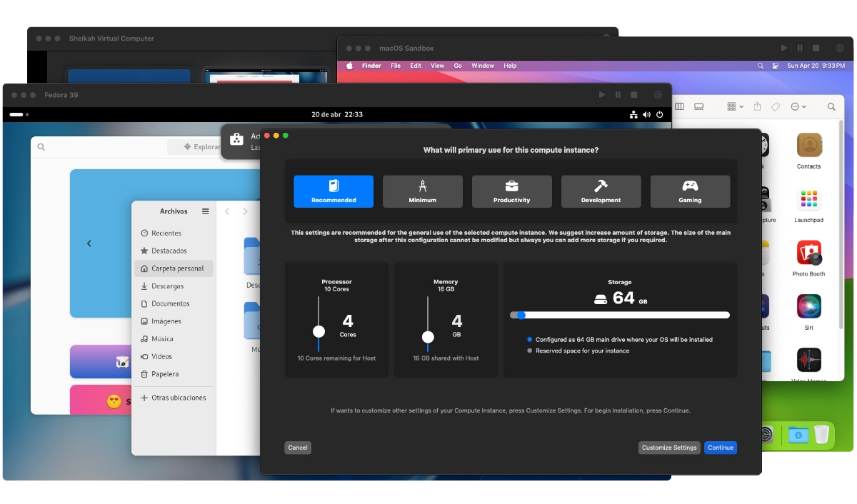This screenshot has width=857, height=504.
Task: Select the Gaming preset with controller icon
Action: (690, 191)
